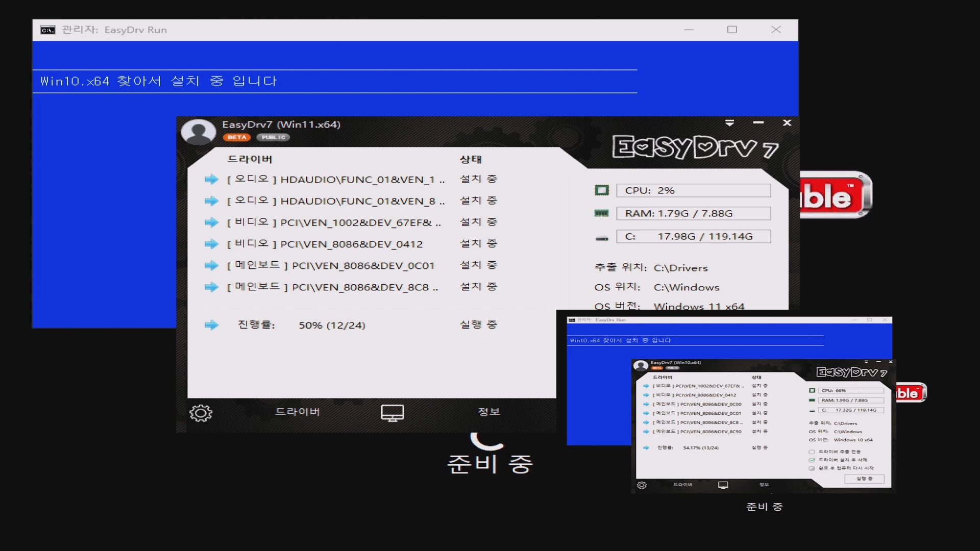The image size is (980, 551).
Task: Select '[ 비디오 ] PCI\VEN_1002&DEV_67EF& ..' in Win11 window
Action: point(334,222)
